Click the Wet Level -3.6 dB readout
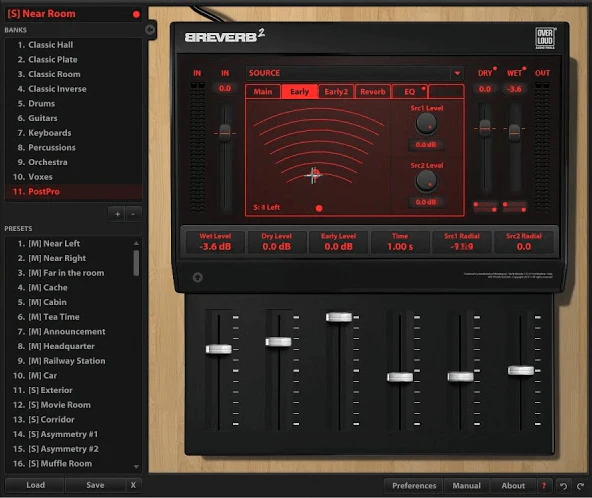Image resolution: width=592 pixels, height=498 pixels. pyautogui.click(x=215, y=242)
